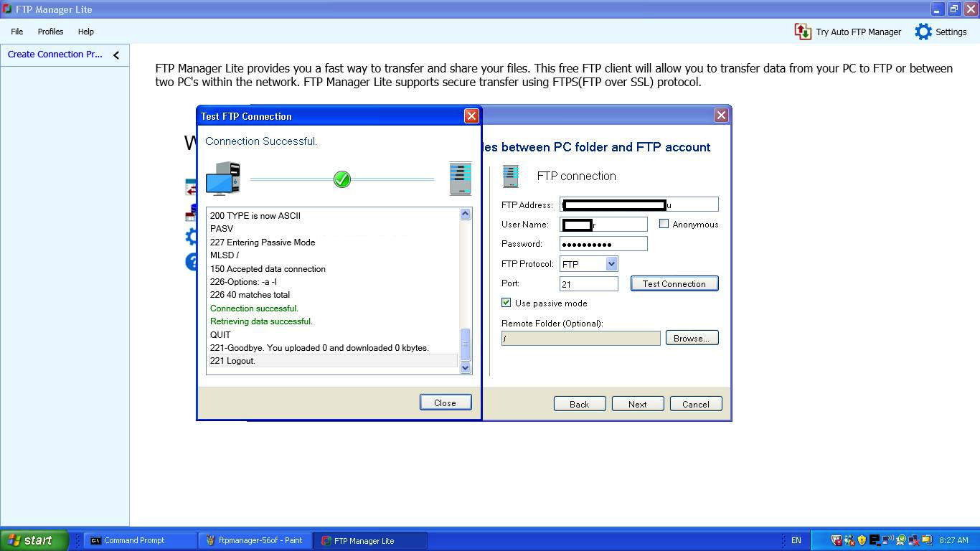The width and height of the screenshot is (980, 551).
Task: Click the Port input field
Action: point(588,284)
